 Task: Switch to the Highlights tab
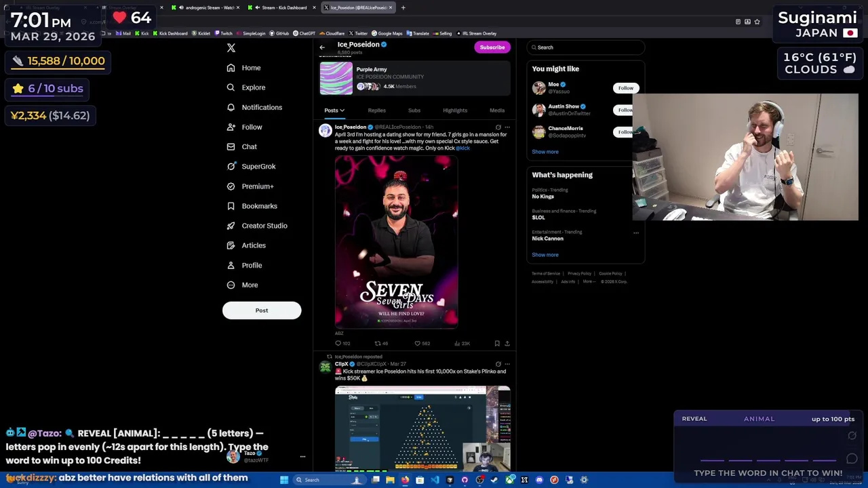point(455,110)
